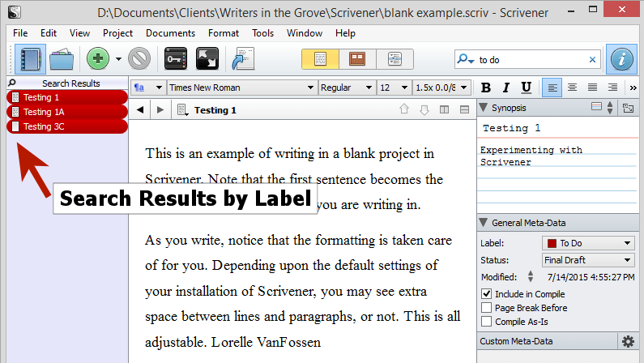Open the line spacing 1.5x dropdown
Image resolution: width=644 pixels, height=363 pixels.
441,88
